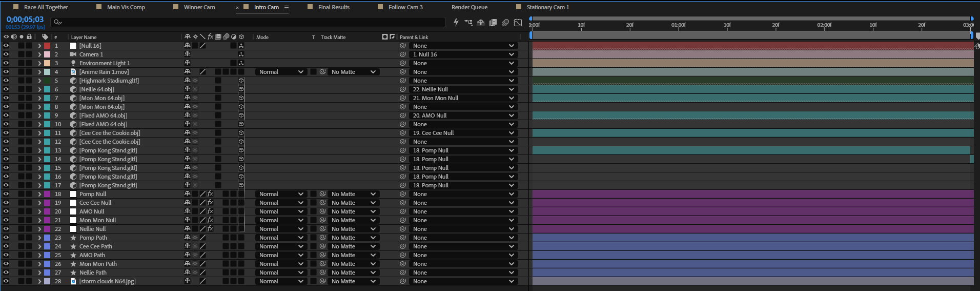Expand the Cee Cee Null layer twirl

click(39, 203)
